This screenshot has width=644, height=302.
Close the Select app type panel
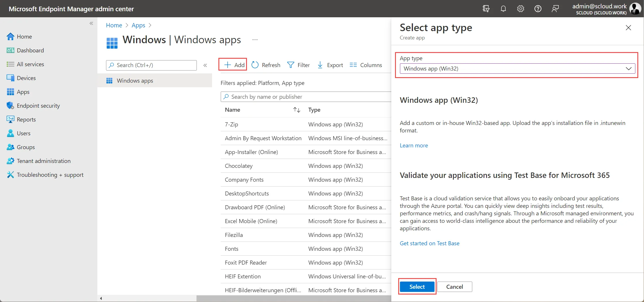628,28
